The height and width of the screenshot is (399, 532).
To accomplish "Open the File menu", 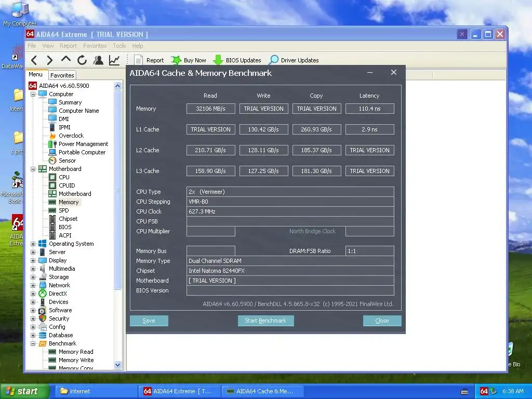I will tap(32, 46).
